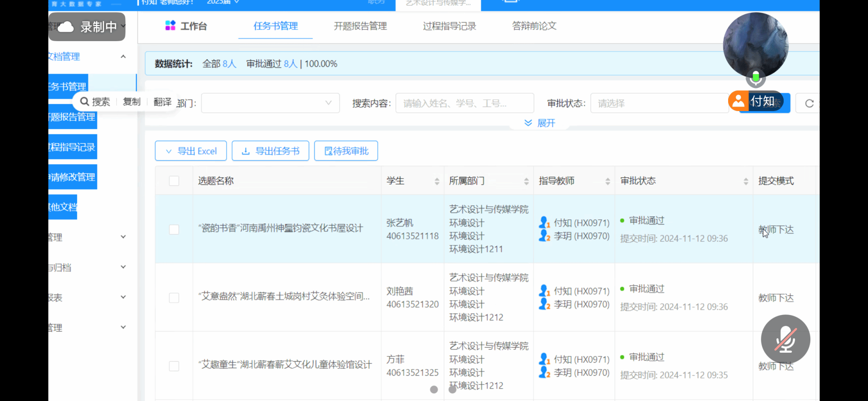Click the refresh icon beside search button
This screenshot has height=401, width=868.
(809, 103)
